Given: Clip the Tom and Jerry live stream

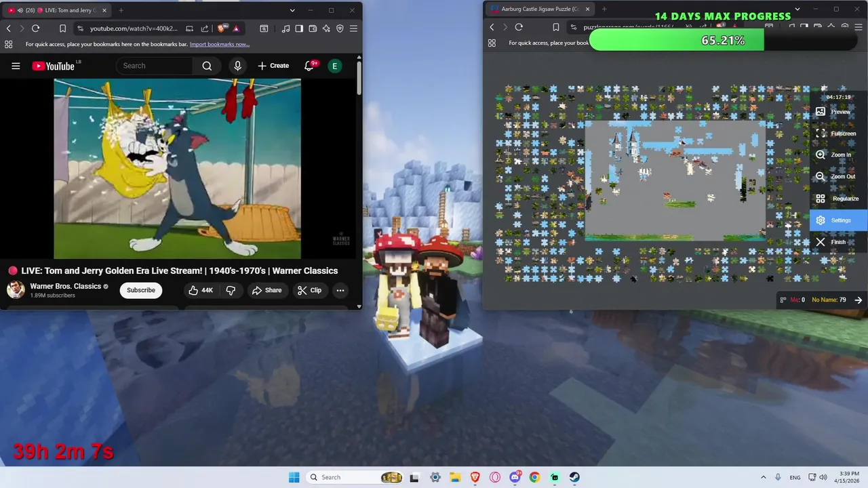Looking at the screenshot, I should click(309, 290).
